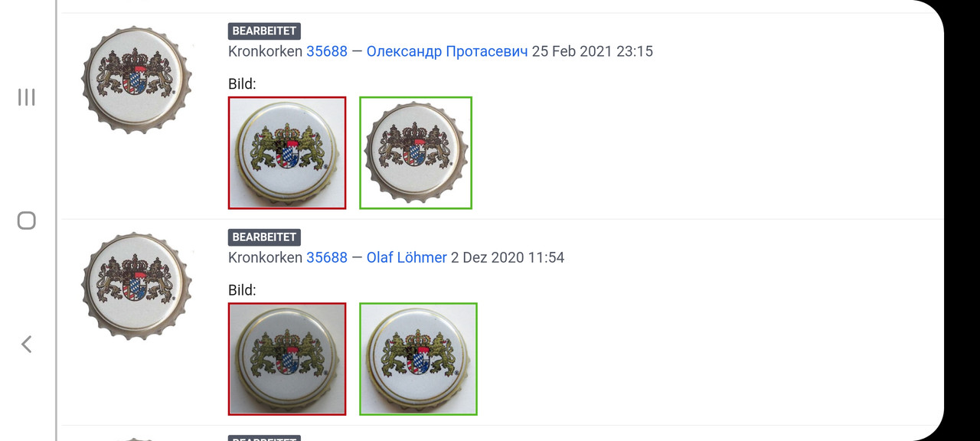View red-bordered old image in Протасевич entry
Screen dimensions: 980x441
(x=287, y=152)
